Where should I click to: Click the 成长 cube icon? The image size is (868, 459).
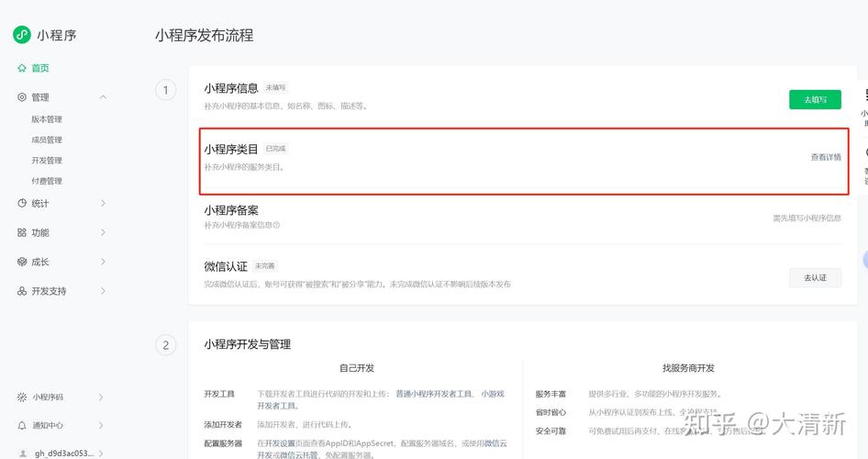(22, 262)
